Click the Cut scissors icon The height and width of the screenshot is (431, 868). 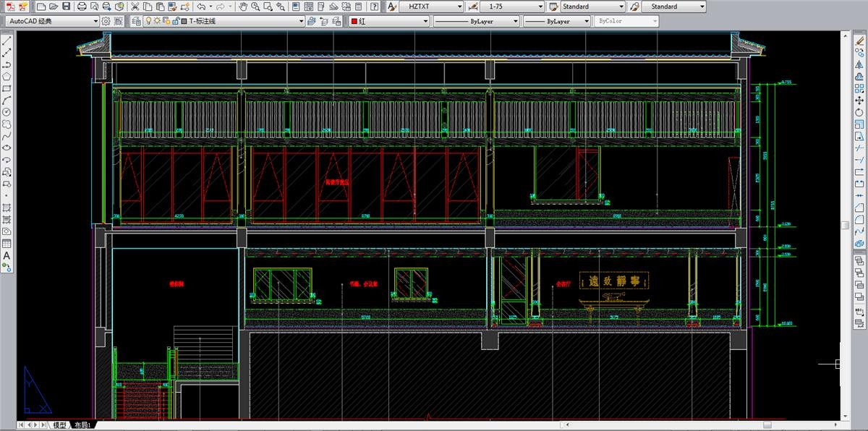coord(135,7)
